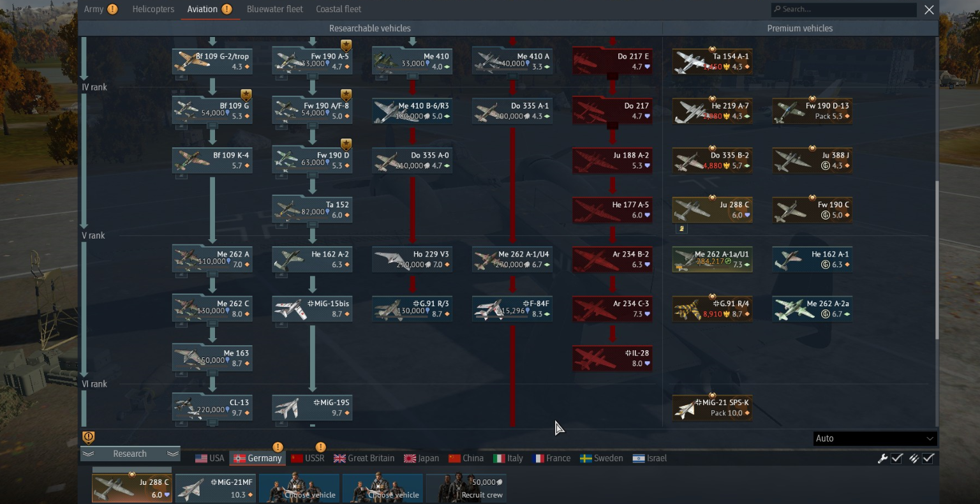Select premium Ta 154 A-1 card

(x=713, y=61)
